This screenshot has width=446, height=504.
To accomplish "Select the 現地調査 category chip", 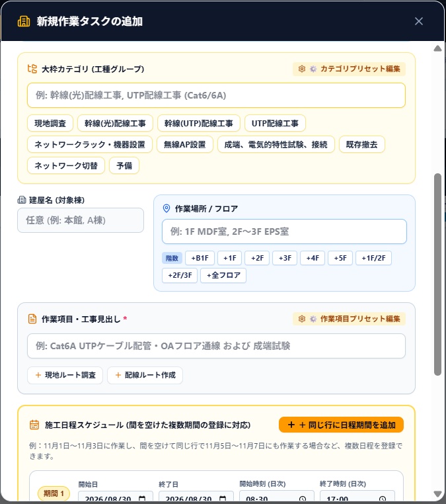I will click(x=50, y=124).
